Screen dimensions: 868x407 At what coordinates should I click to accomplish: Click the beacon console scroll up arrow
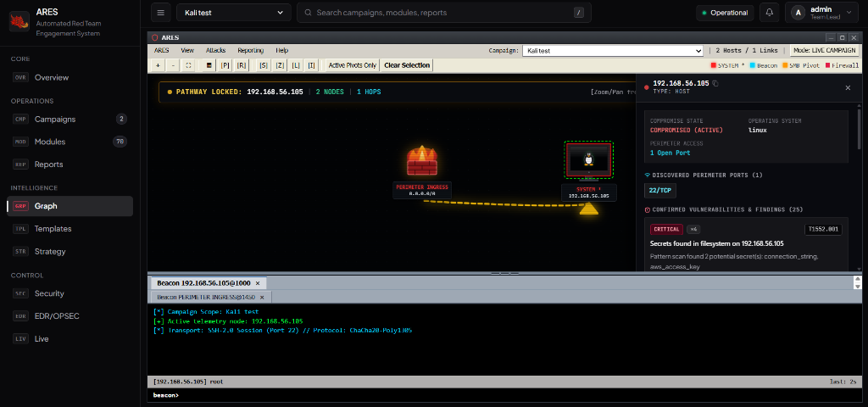858,279
